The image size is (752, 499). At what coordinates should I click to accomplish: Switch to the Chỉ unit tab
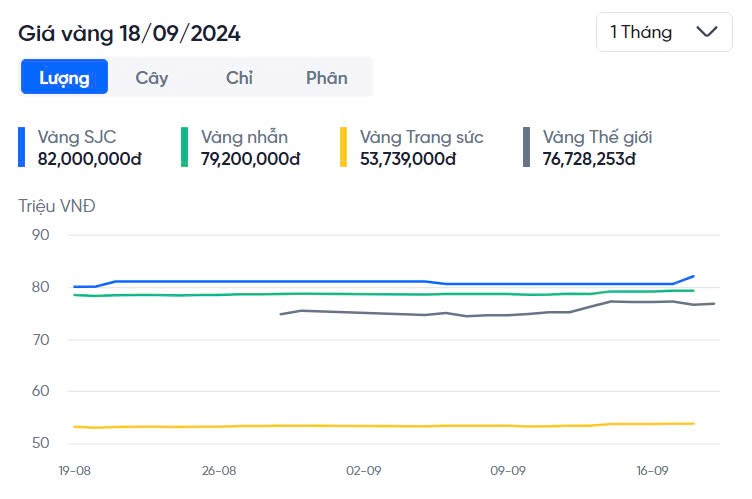click(x=239, y=77)
